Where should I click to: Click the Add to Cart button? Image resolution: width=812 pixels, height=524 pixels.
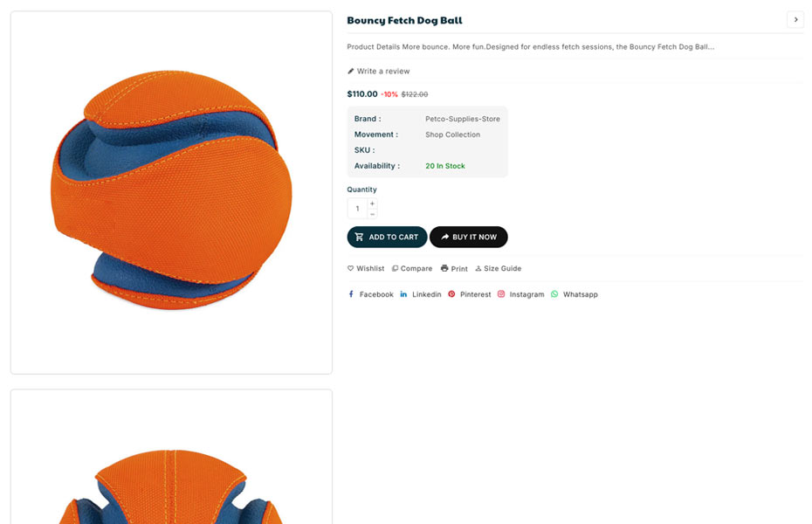tap(387, 237)
